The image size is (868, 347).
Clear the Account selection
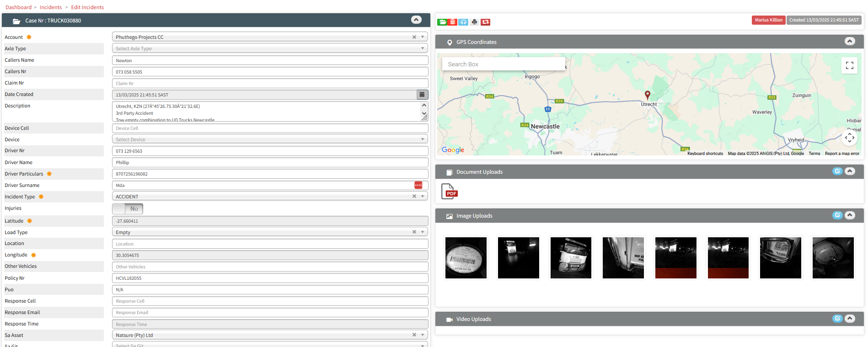(414, 37)
